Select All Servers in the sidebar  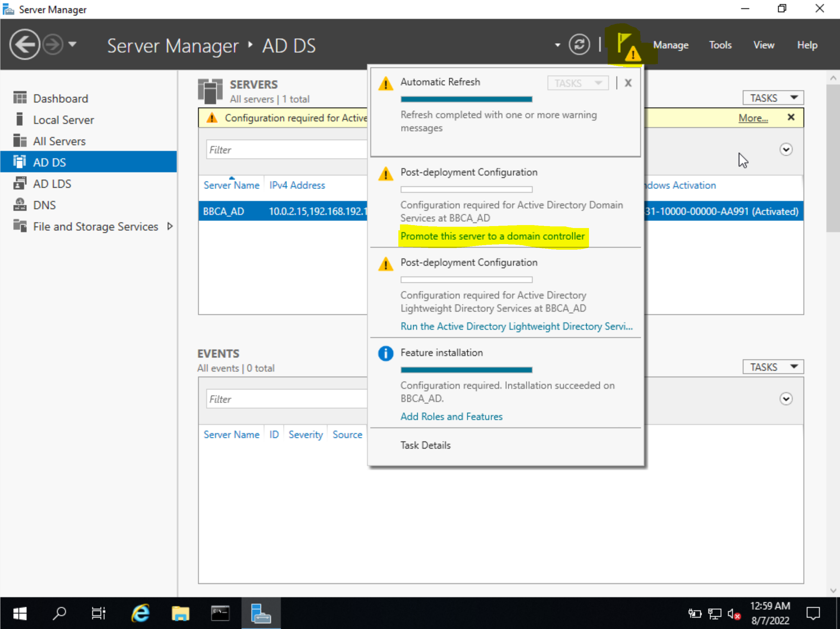[89, 141]
